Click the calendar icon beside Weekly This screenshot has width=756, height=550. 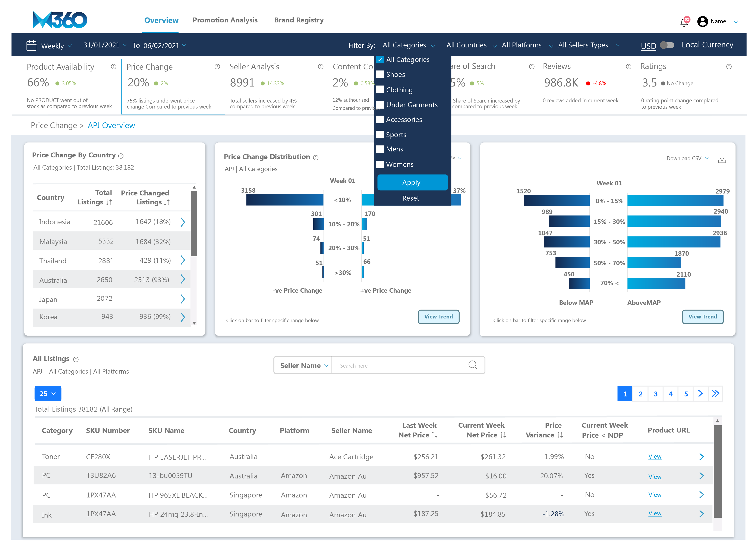click(x=31, y=45)
